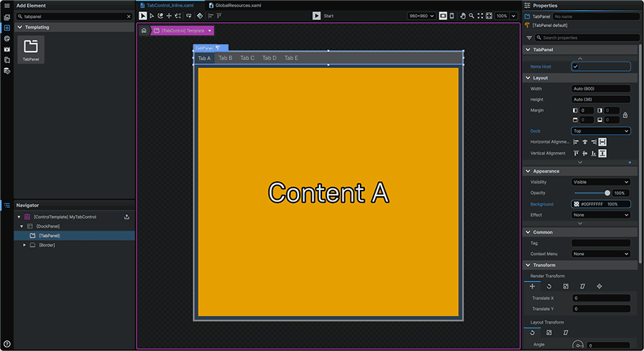Switch to desktop screen preview mode

point(443,16)
